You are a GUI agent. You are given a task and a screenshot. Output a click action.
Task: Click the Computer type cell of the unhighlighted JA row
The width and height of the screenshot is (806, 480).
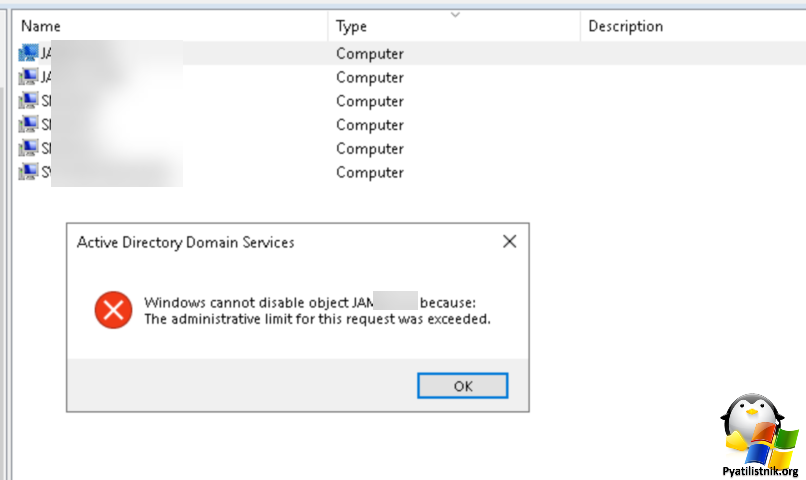(370, 78)
